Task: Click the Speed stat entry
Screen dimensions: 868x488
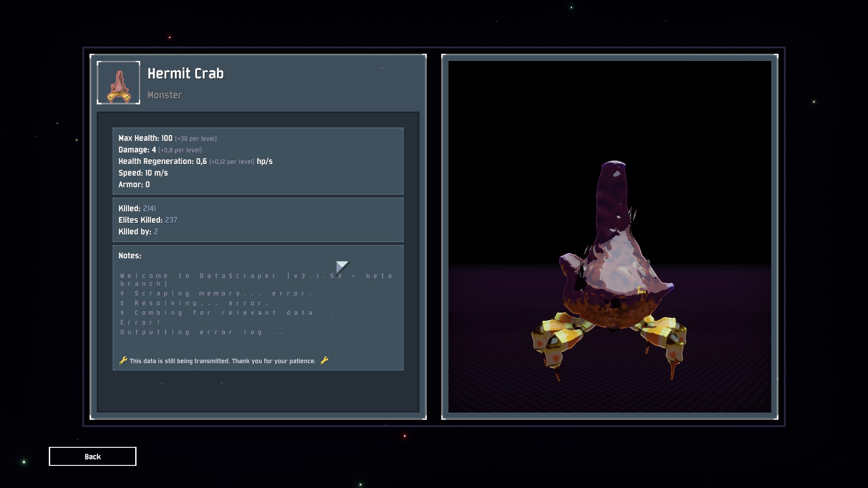Action: coord(143,173)
